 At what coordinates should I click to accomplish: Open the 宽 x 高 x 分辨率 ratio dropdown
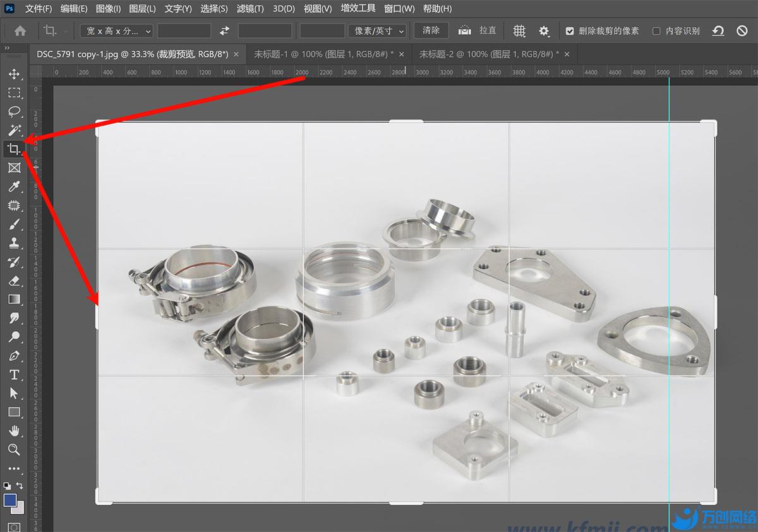coord(117,31)
